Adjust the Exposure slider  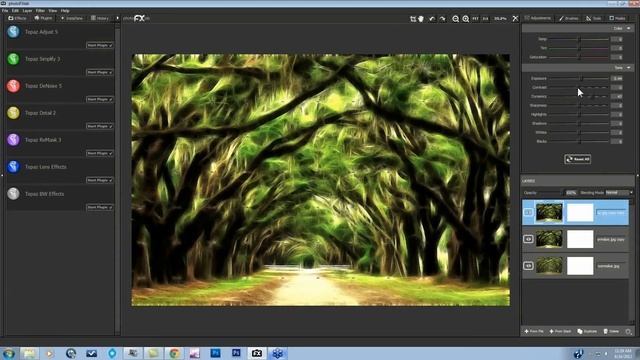pos(579,78)
